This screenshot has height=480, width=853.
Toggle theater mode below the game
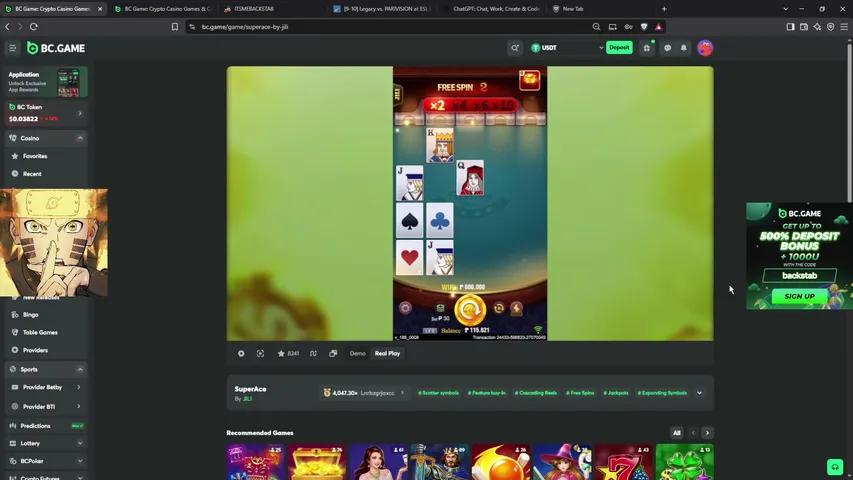241,353
